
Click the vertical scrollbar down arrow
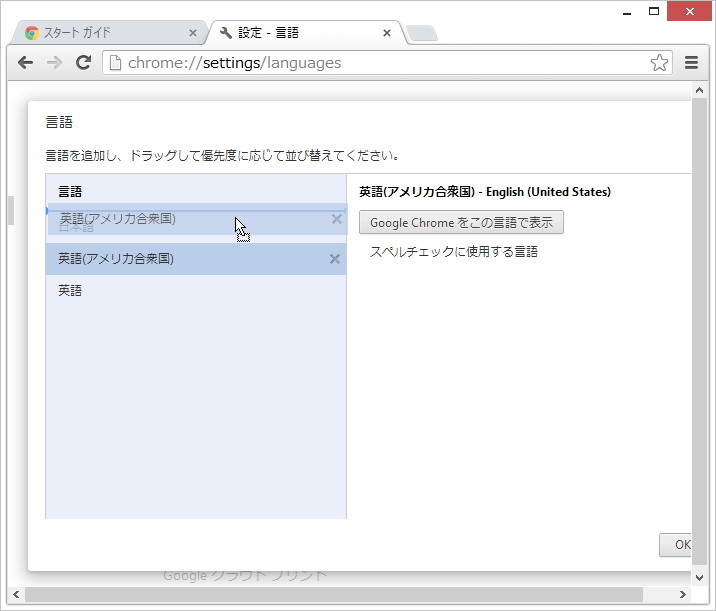pos(700,578)
